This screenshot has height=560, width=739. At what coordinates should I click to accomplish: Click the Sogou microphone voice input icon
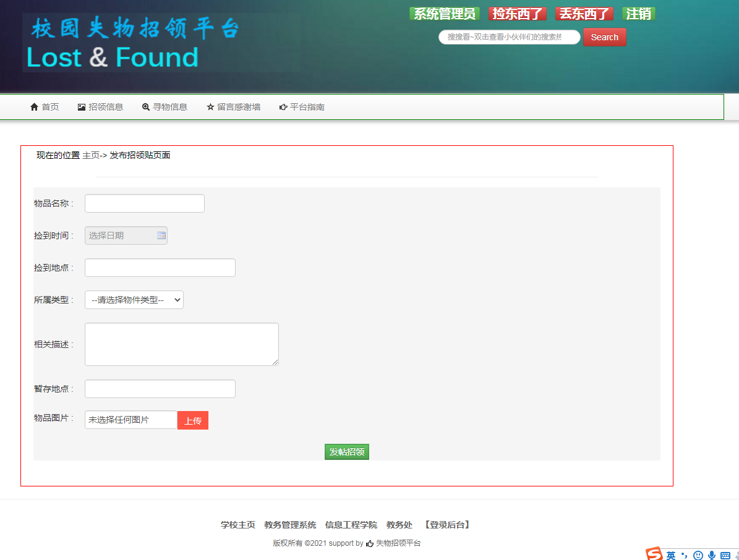712,556
